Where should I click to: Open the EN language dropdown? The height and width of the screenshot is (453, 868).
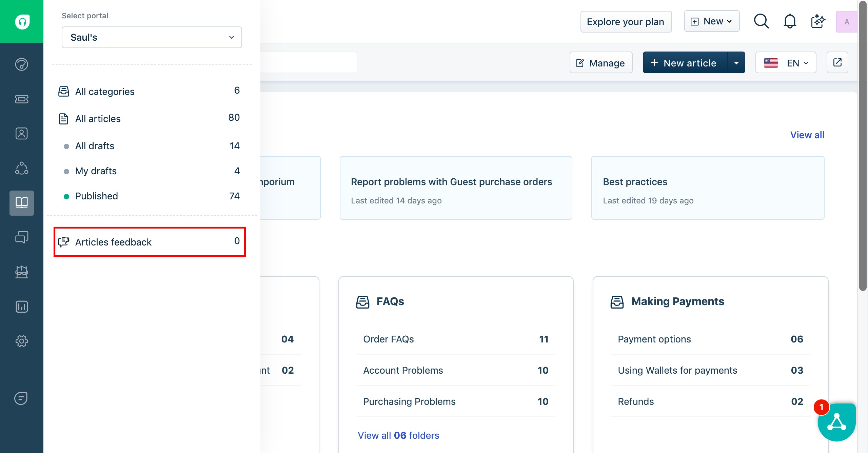click(786, 63)
